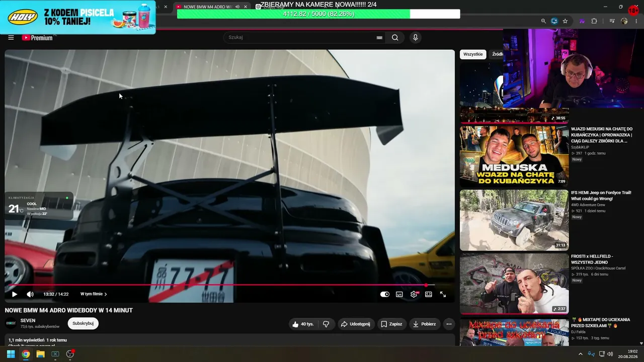Open more actions three-dot menu
This screenshot has width=644, height=362.
point(449,324)
